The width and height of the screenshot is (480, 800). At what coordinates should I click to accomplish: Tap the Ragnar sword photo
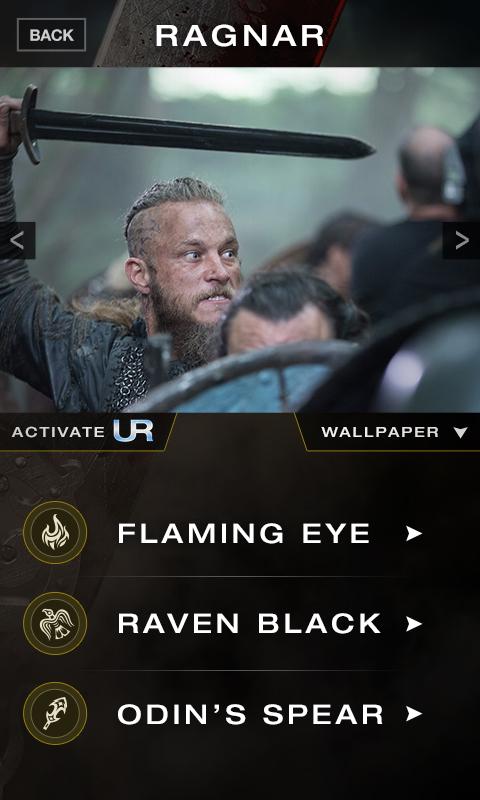[240, 240]
